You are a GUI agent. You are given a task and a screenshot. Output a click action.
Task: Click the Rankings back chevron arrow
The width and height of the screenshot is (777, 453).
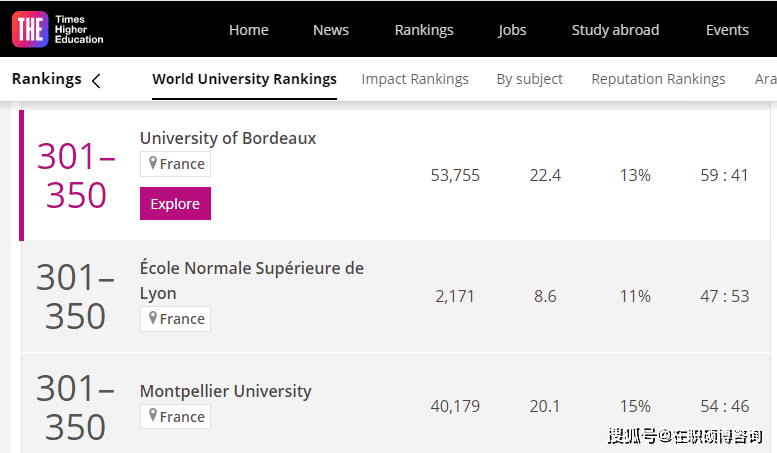[x=96, y=80]
